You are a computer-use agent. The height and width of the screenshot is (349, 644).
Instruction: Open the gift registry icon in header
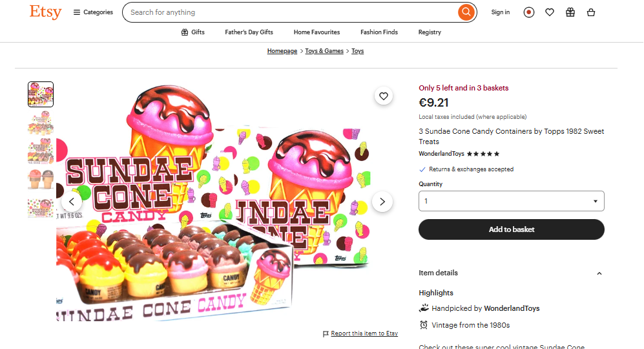[x=570, y=12]
